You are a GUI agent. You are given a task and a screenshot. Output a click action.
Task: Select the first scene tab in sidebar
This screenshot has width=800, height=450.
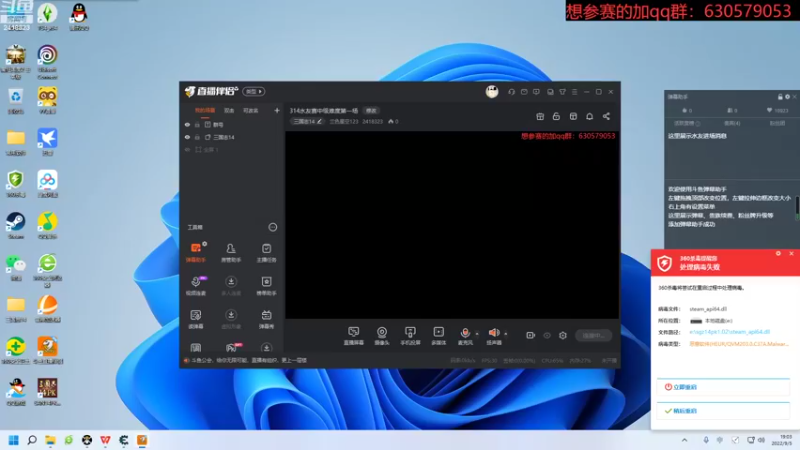click(205, 110)
